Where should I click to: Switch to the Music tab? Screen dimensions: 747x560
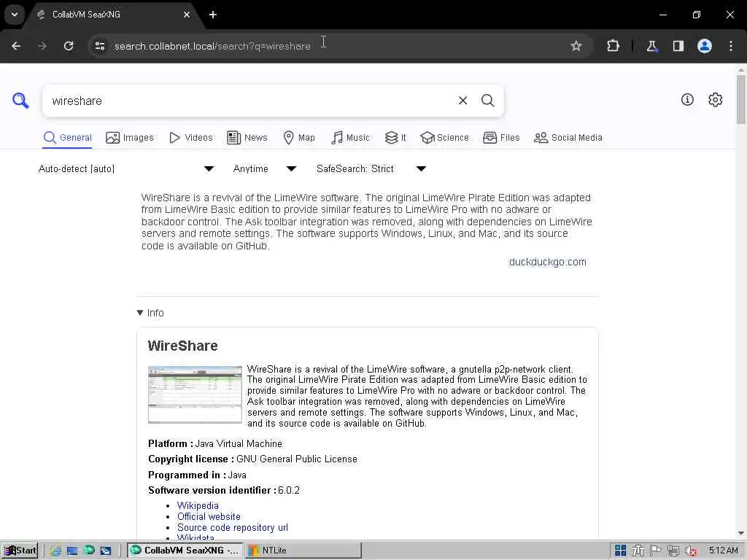point(350,138)
